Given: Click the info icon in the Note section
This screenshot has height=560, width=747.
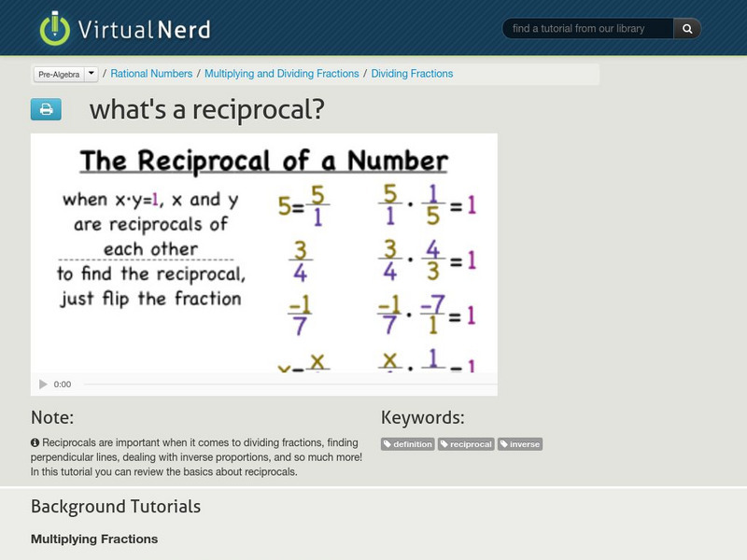Looking at the screenshot, I should coord(35,443).
